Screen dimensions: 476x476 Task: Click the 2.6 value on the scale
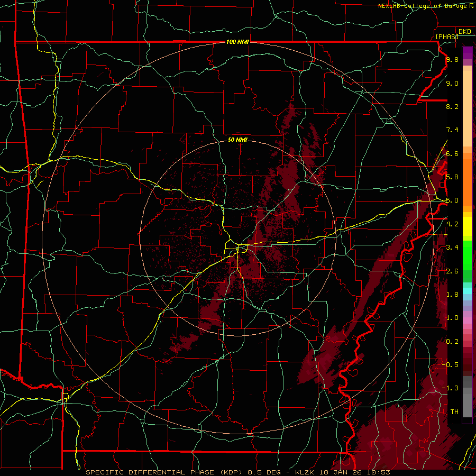[452, 271]
